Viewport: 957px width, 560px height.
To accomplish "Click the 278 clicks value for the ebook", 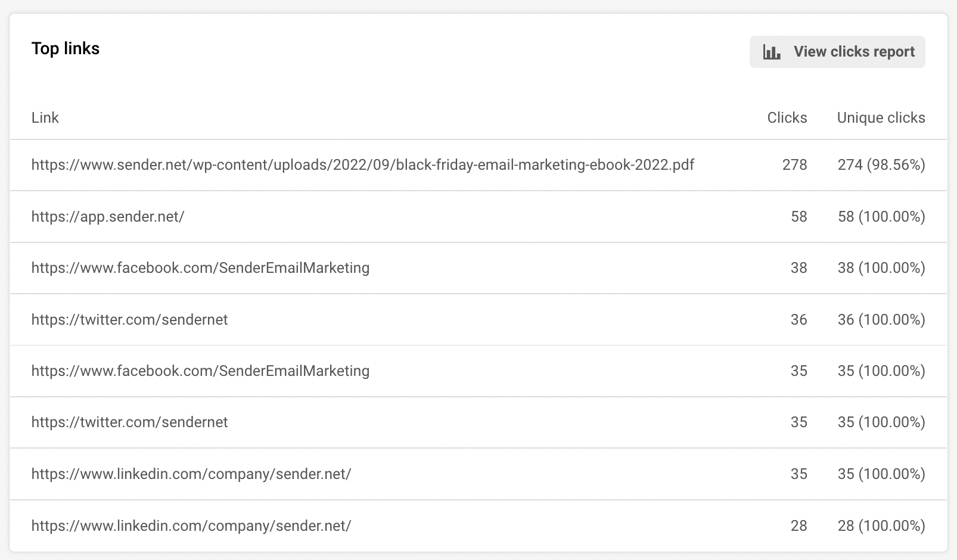I will click(794, 164).
